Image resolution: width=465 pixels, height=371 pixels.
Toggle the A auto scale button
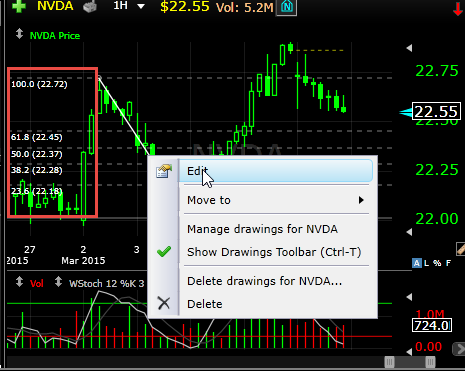pyautogui.click(x=417, y=263)
